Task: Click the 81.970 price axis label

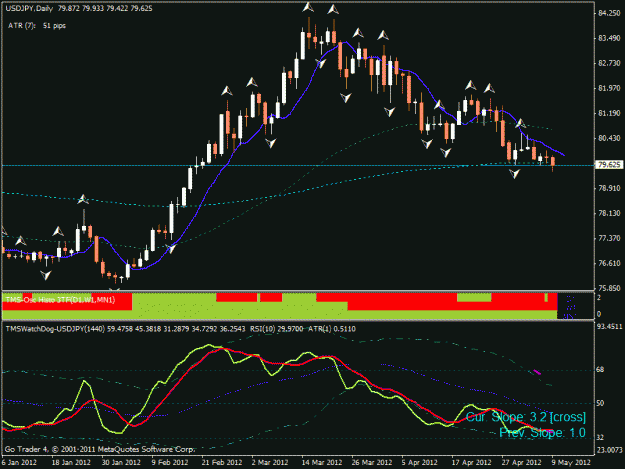Action: pyautogui.click(x=609, y=88)
